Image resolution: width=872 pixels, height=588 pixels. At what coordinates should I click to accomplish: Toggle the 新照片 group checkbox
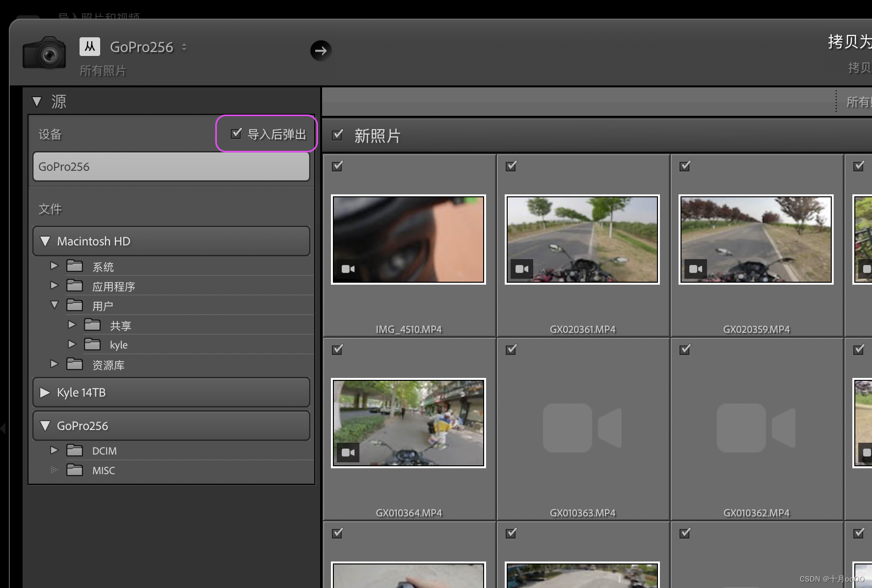click(x=337, y=134)
